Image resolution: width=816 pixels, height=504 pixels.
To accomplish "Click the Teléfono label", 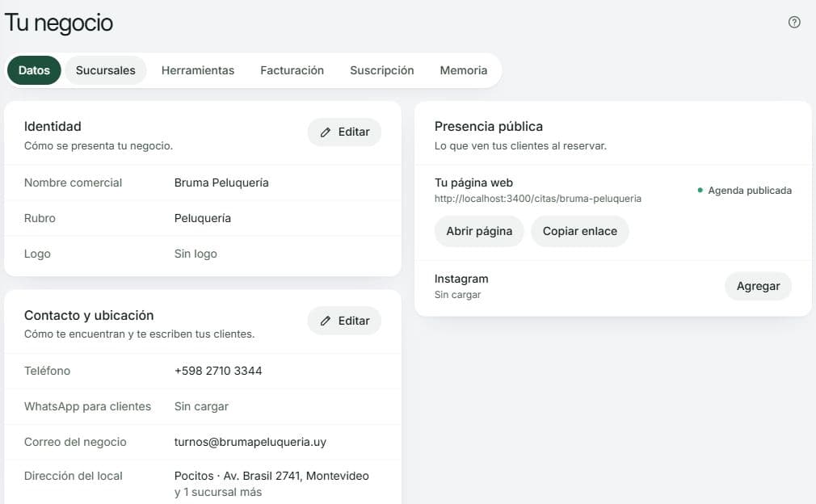I will (x=47, y=371).
